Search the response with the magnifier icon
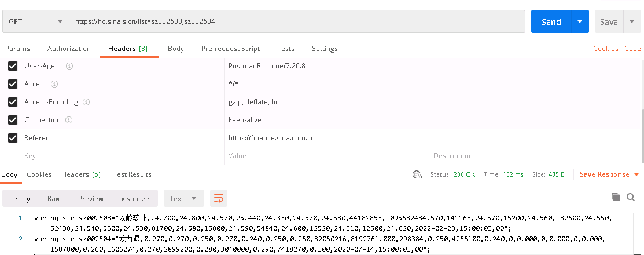The image size is (644, 255). coord(632,198)
